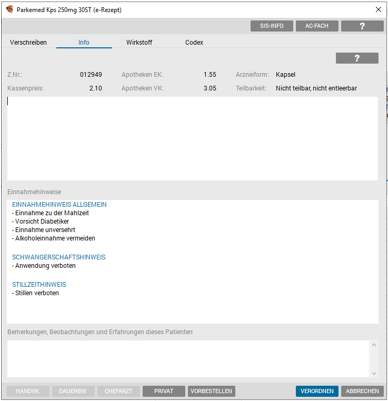388x401 pixels.
Task: Select the Z.Nr. value 012949
Action: 91,75
